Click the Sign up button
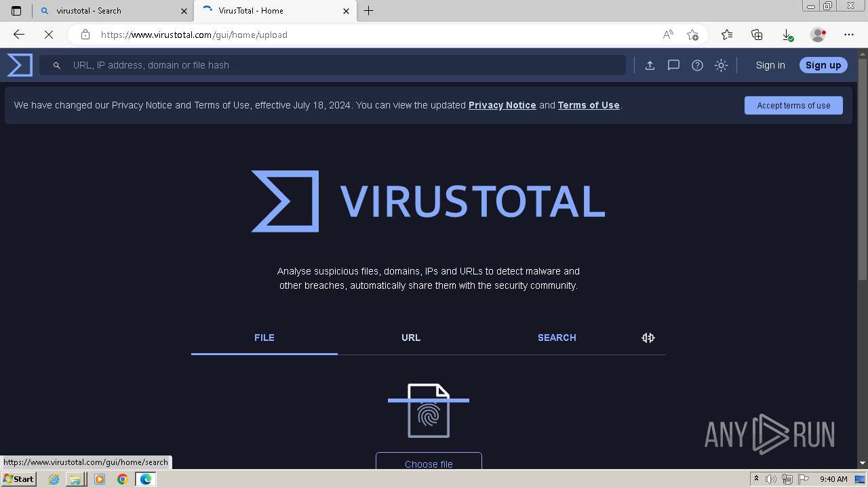Screen dimensions: 868x488 (823, 65)
